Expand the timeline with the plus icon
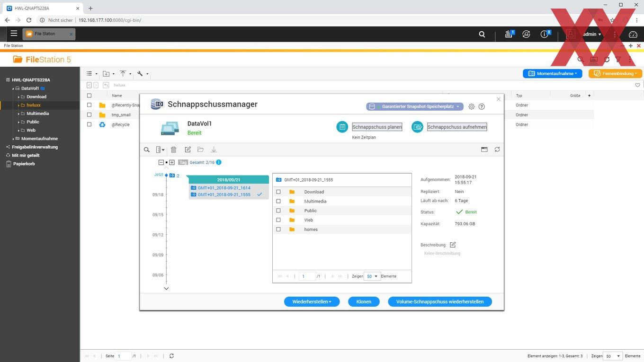 [172, 162]
